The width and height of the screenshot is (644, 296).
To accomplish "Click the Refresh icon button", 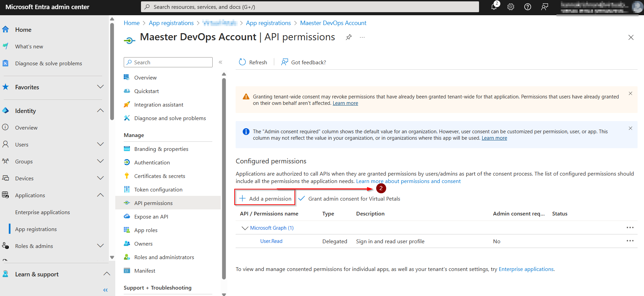I will click(x=242, y=62).
